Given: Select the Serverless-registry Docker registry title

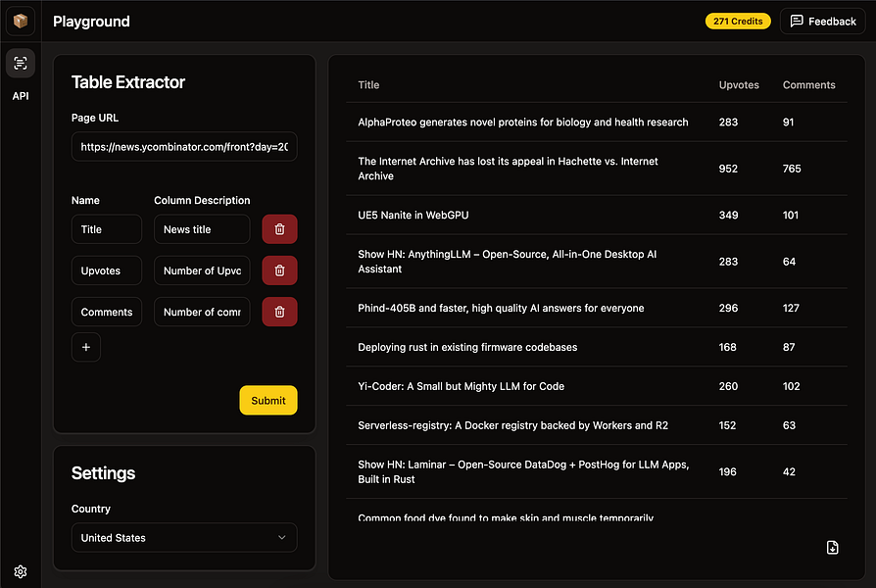Looking at the screenshot, I should click(x=512, y=425).
